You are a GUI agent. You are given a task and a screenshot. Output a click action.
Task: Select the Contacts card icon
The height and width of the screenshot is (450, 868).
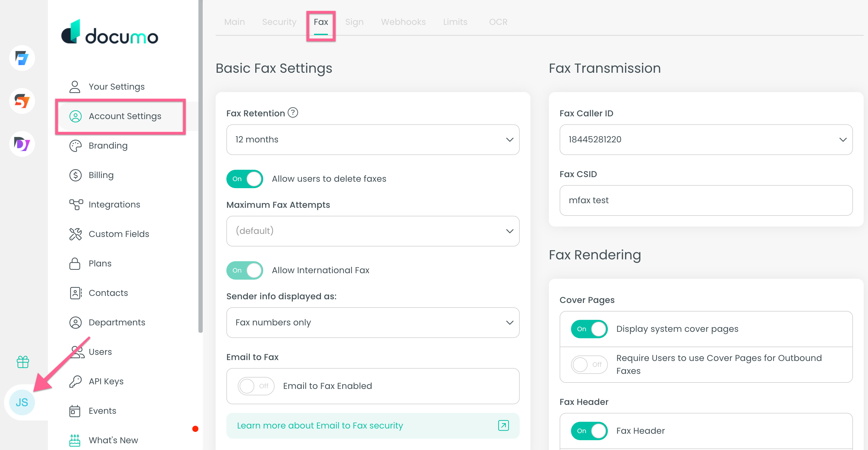[75, 293]
